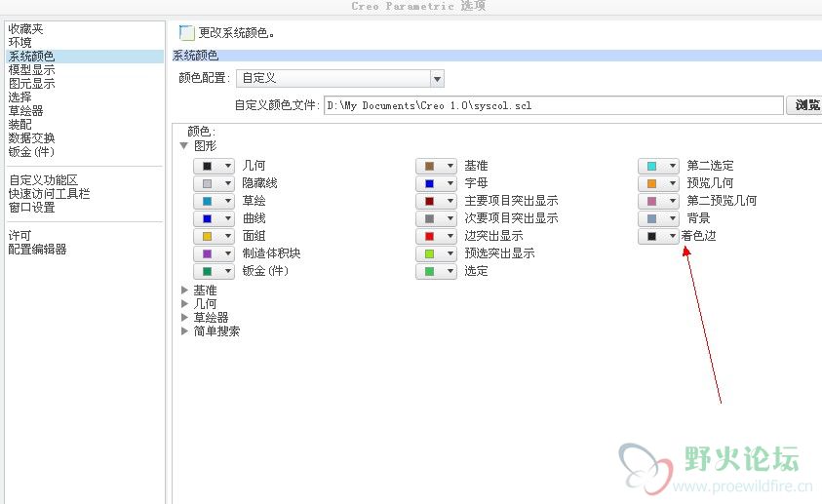822x504 pixels.
Task: Collapse the 图形 color group
Action: click(x=184, y=146)
